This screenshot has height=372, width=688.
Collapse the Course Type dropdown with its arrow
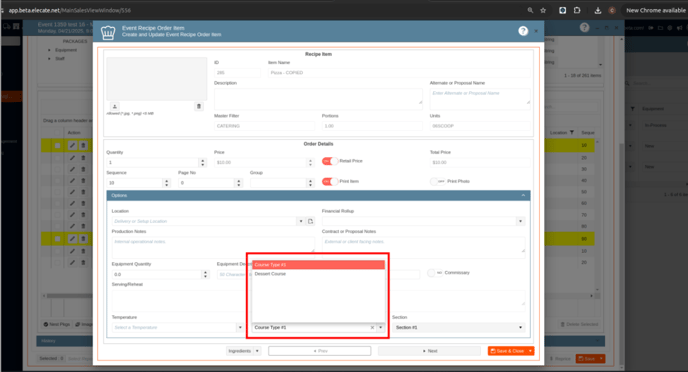(x=381, y=327)
